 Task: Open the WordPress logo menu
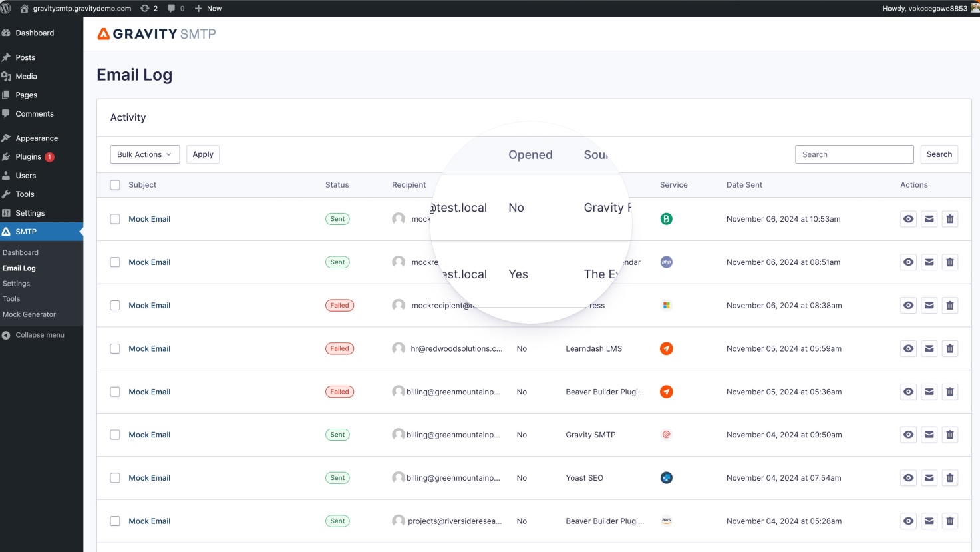[x=6, y=8]
